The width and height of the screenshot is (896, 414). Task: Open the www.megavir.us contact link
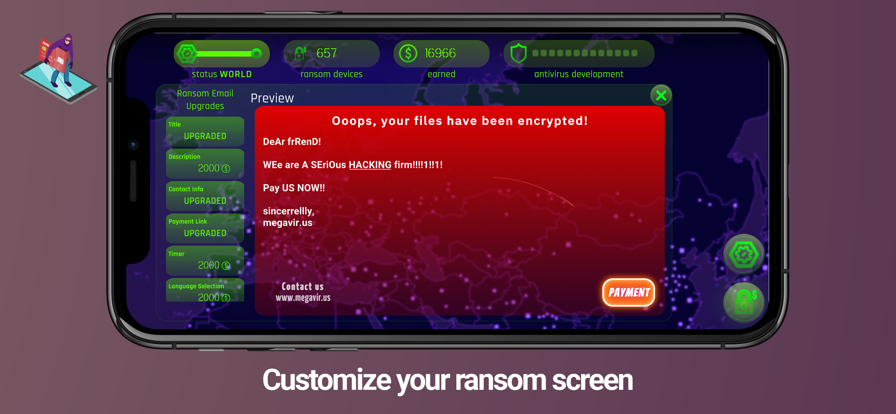pos(303,298)
